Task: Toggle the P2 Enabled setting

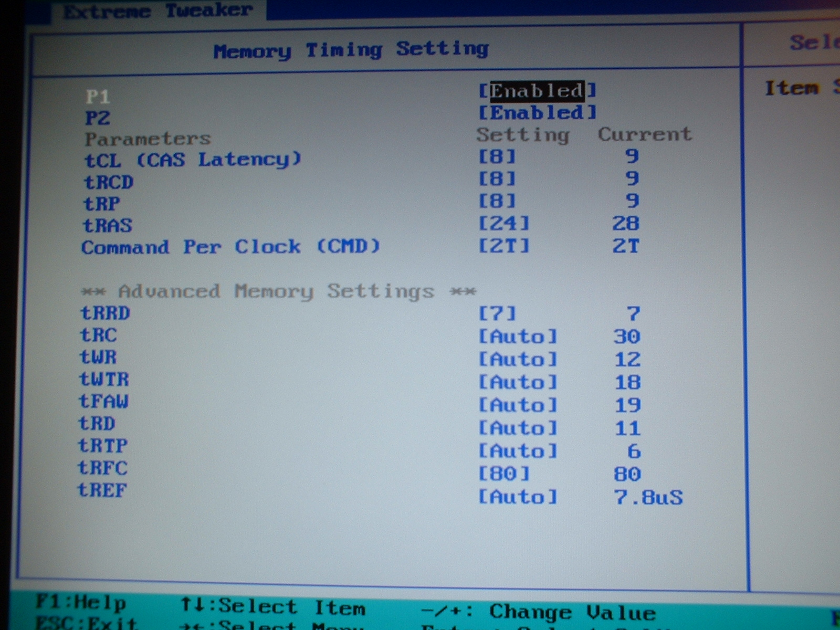Action: 537,112
